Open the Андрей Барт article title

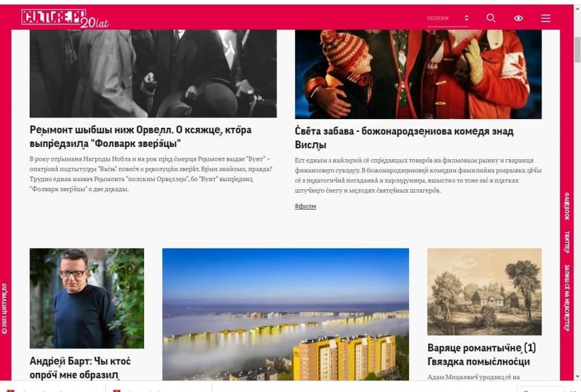[x=80, y=368]
